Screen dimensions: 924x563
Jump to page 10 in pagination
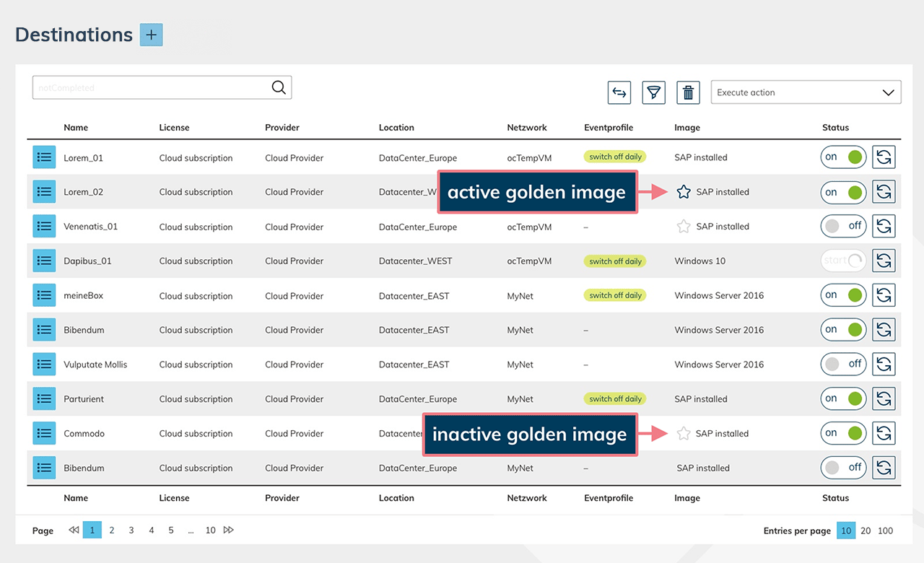(x=210, y=531)
